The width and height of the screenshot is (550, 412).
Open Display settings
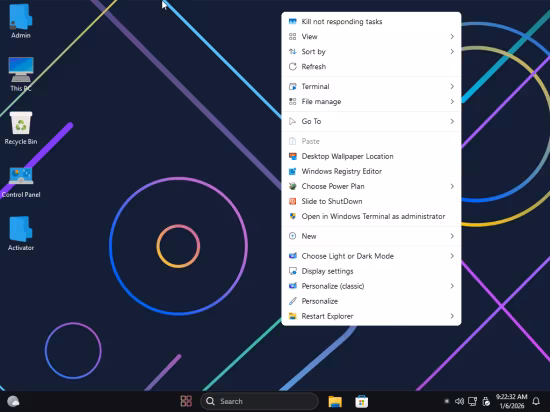[371, 271]
